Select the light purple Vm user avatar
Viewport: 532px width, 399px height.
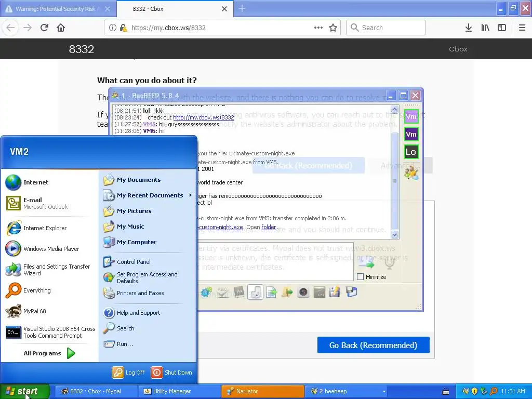pos(411,117)
